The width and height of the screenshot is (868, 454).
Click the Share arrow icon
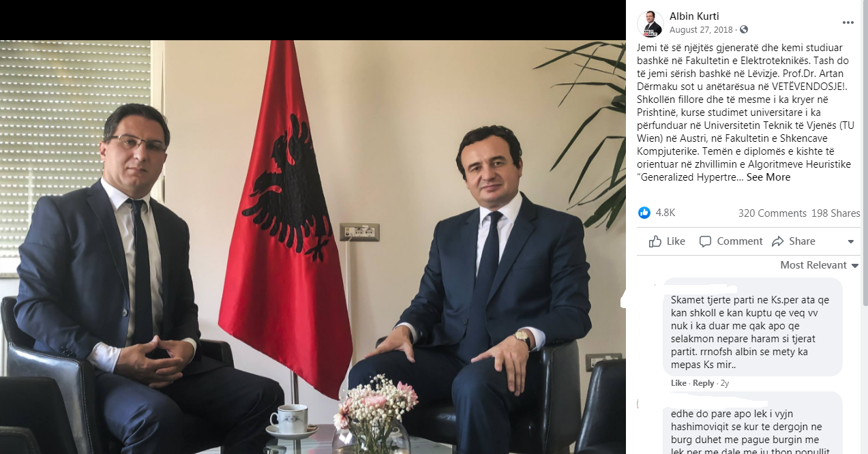778,241
